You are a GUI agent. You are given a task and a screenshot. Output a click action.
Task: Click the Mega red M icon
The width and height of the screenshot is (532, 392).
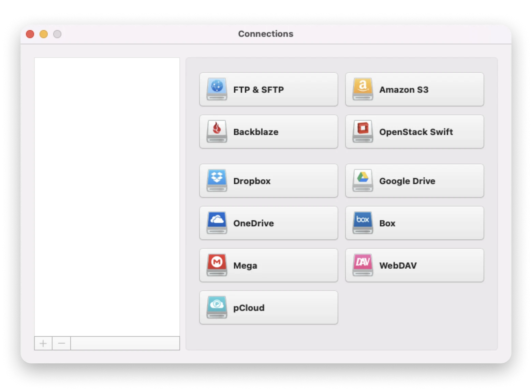217,265
